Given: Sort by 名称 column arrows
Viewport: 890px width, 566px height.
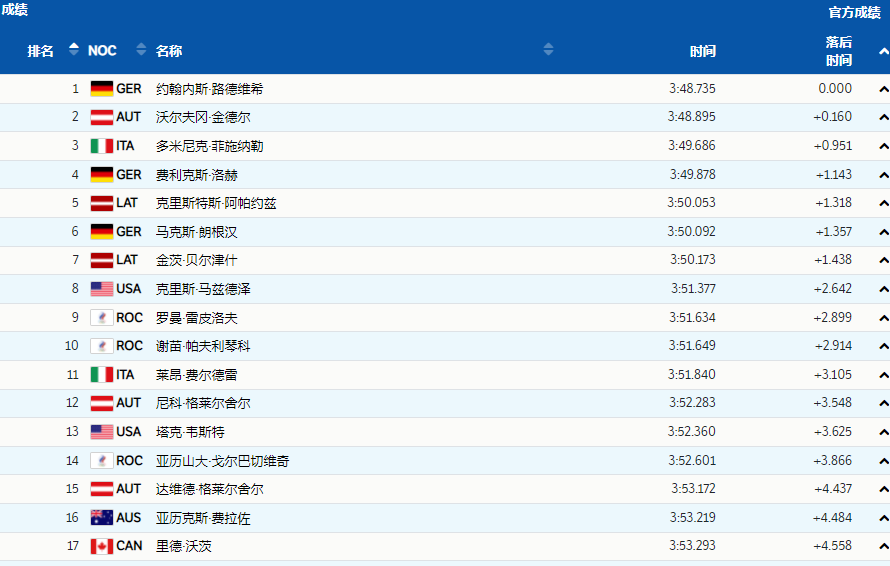Looking at the screenshot, I should [548, 49].
